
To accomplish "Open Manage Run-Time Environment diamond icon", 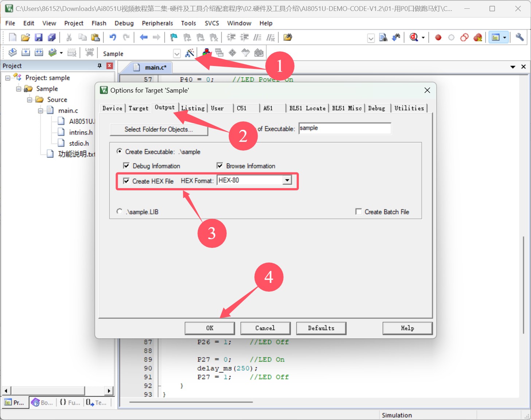I will pyautogui.click(x=233, y=53).
